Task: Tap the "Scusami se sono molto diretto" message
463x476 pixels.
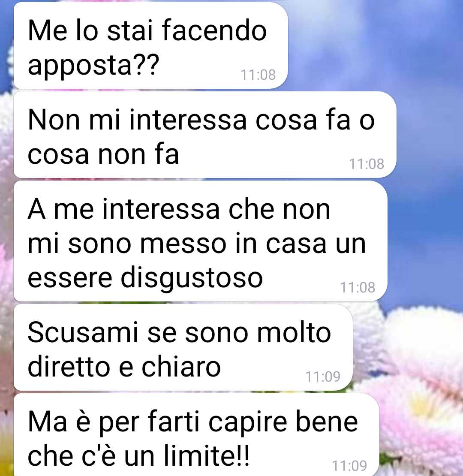Action: tap(183, 347)
